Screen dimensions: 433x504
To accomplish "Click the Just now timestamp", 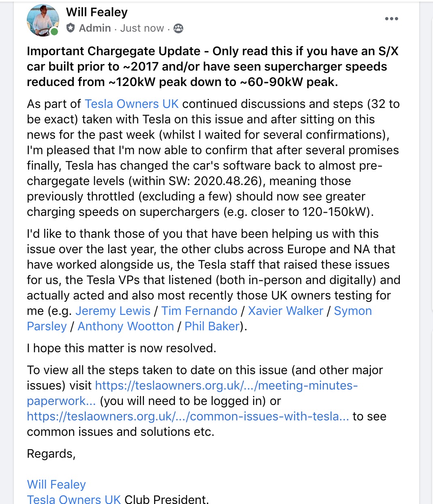I will pyautogui.click(x=141, y=28).
